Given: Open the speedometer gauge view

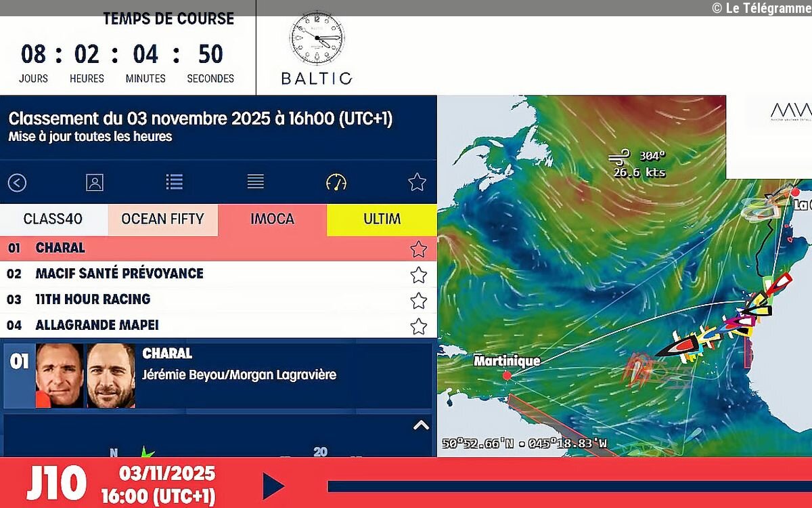Looking at the screenshot, I should pos(336,182).
